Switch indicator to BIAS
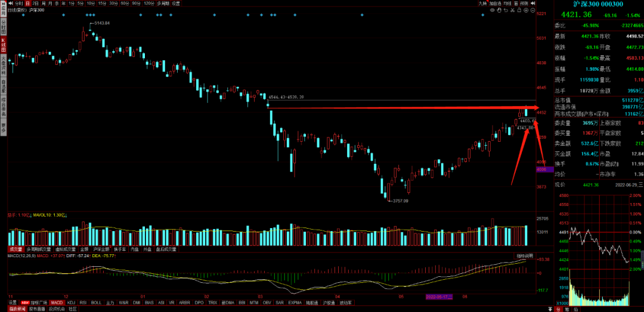 (149, 302)
